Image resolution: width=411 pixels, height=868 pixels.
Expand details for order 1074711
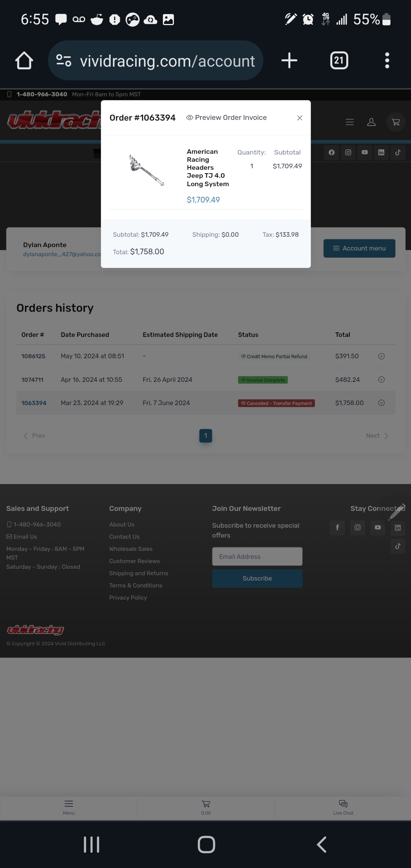tap(381, 380)
